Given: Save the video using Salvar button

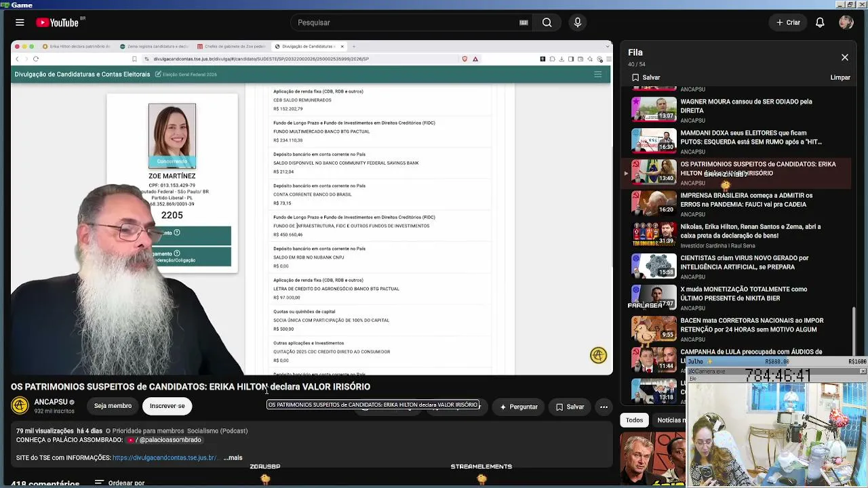Looking at the screenshot, I should tap(570, 407).
